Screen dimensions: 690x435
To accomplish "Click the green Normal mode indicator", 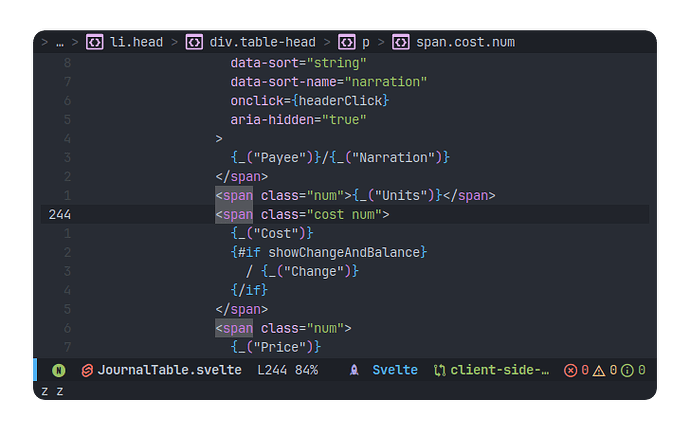I will click(59, 370).
